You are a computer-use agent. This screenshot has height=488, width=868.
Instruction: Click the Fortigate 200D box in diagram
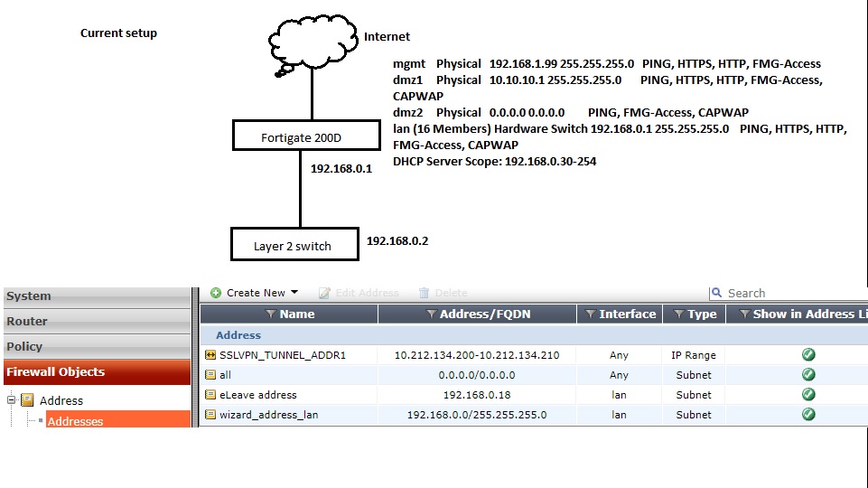(307, 136)
